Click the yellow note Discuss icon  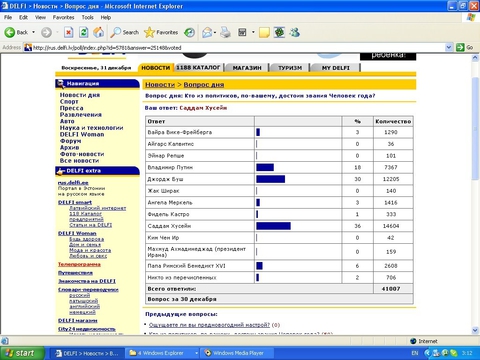[x=264, y=32]
